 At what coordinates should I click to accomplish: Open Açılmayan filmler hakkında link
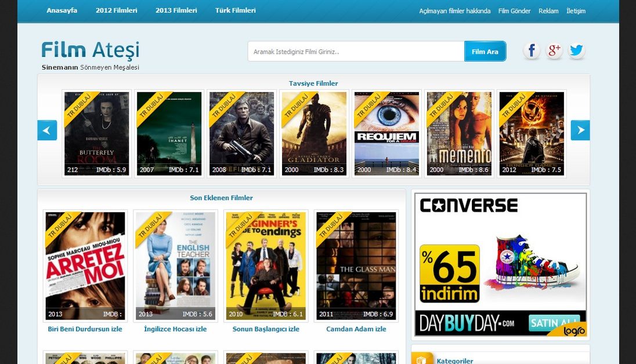click(455, 11)
